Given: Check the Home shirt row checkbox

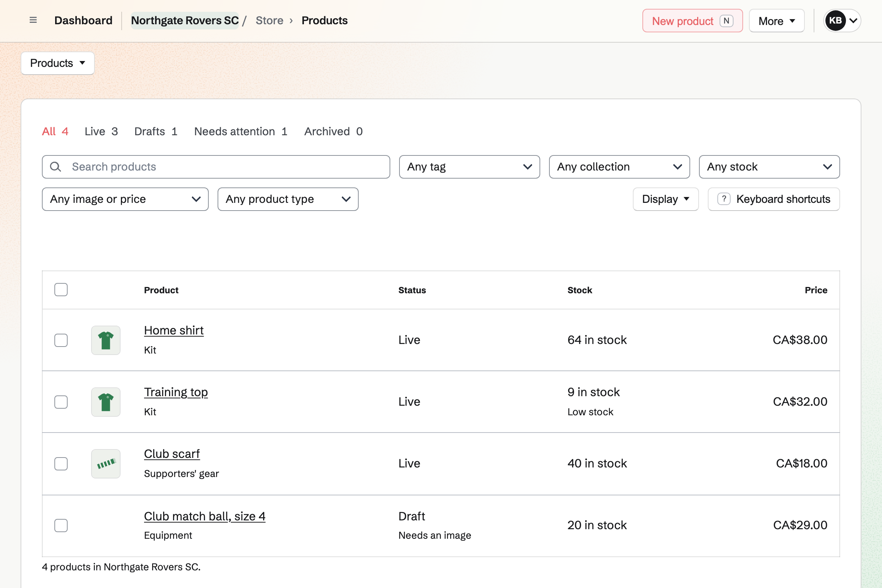Looking at the screenshot, I should (x=61, y=340).
